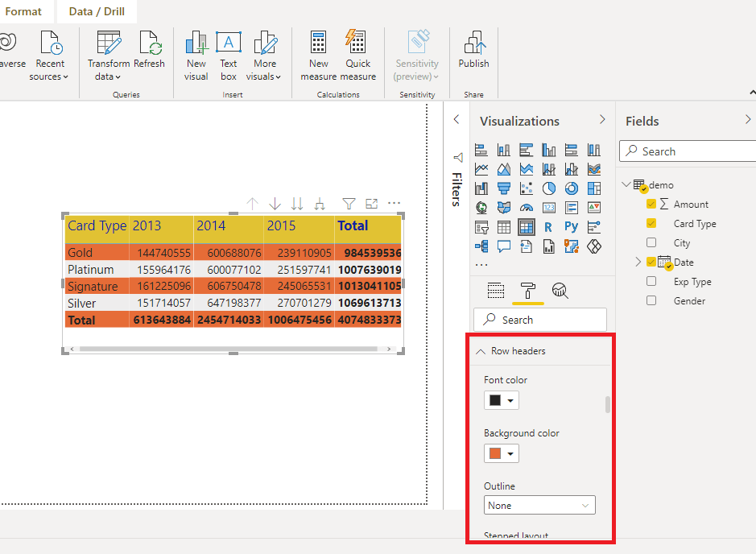Uncheck the Card Type field checkbox
756x554 pixels.
[x=651, y=224]
